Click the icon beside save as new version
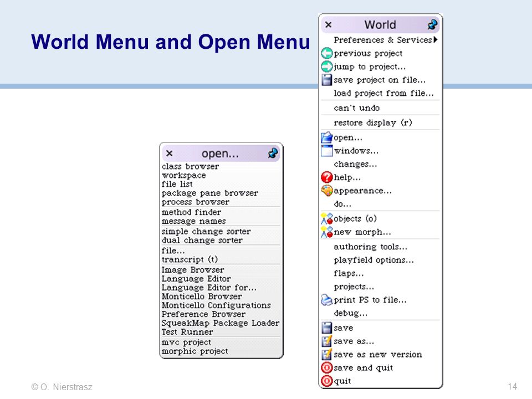 click(x=327, y=355)
